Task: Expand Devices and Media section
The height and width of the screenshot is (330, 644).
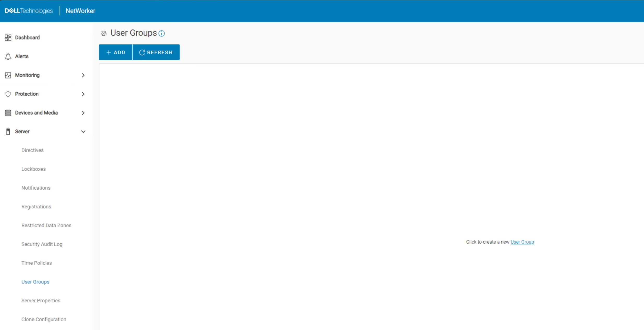Action: 83,113
